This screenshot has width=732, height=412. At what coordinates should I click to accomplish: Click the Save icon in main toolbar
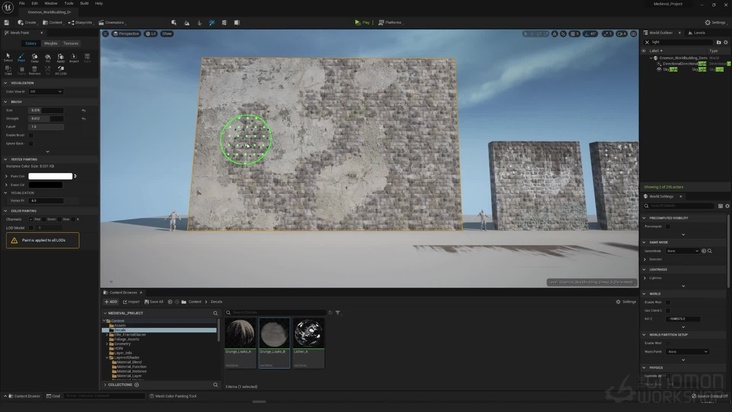(7, 22)
